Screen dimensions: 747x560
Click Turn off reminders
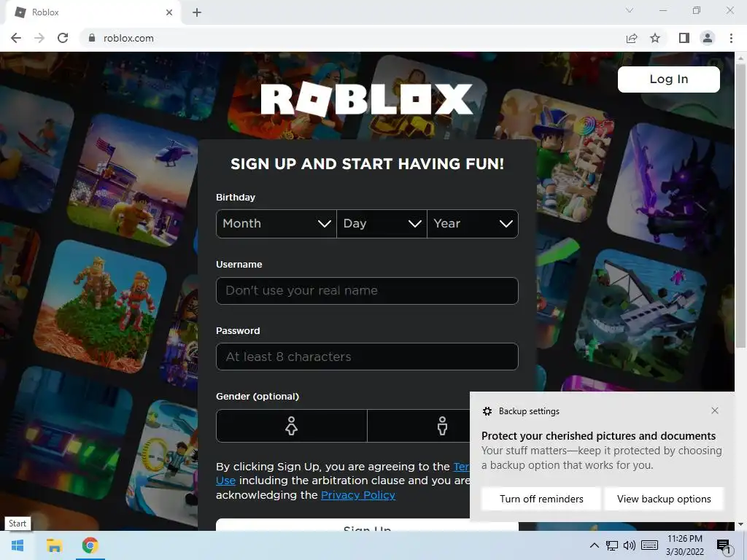(x=541, y=499)
